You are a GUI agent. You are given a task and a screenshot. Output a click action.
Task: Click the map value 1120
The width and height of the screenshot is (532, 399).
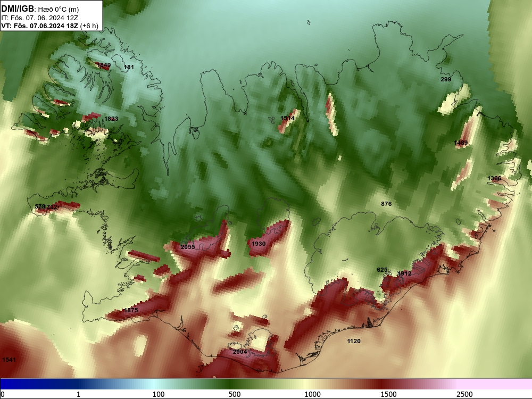click(x=354, y=341)
